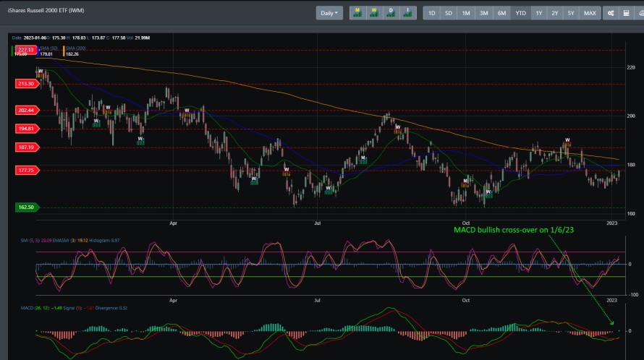Select the monthly (M) chart interval icon
Viewport: 644px width, 360px height.
click(x=357, y=13)
